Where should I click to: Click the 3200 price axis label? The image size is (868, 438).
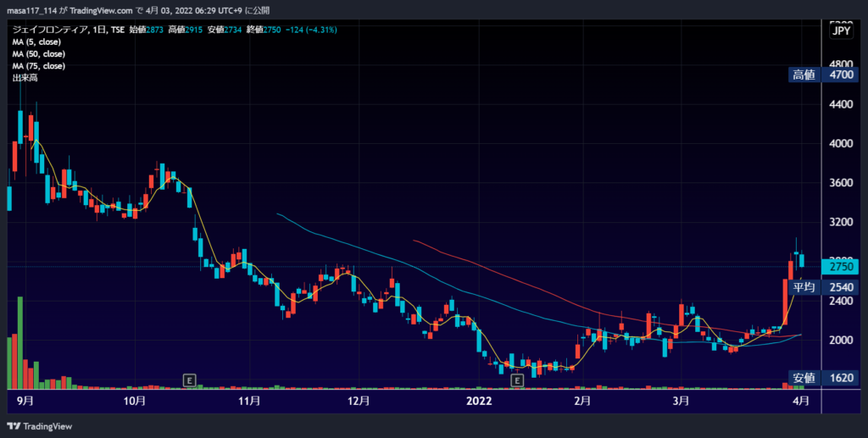point(841,222)
